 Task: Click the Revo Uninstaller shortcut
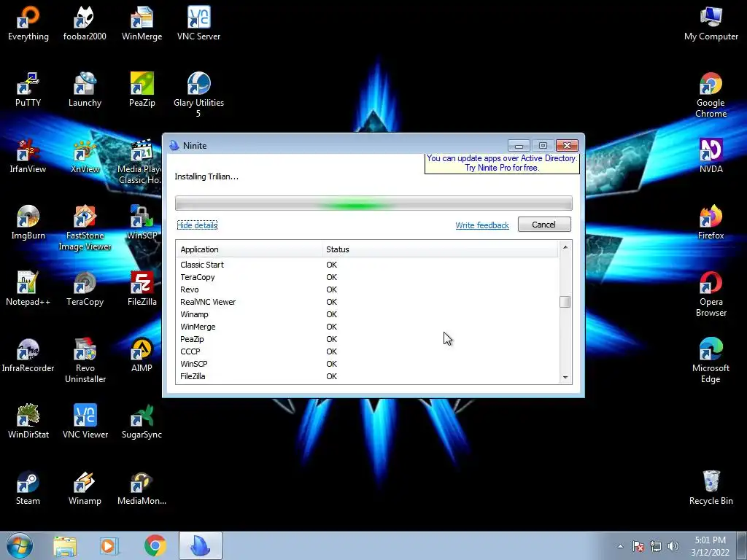pos(85,361)
